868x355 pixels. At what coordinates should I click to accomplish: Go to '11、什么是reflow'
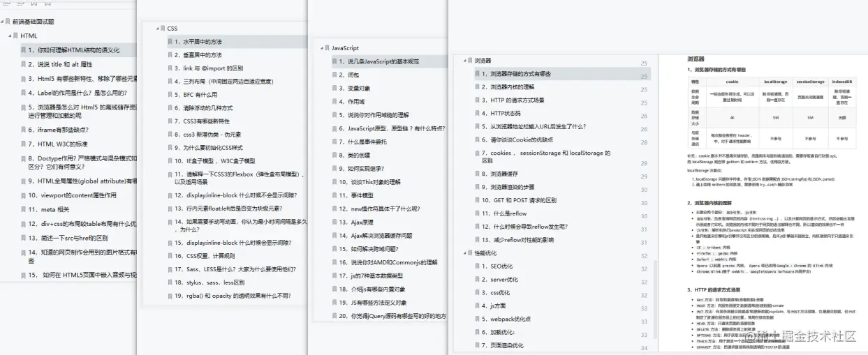pos(504,213)
